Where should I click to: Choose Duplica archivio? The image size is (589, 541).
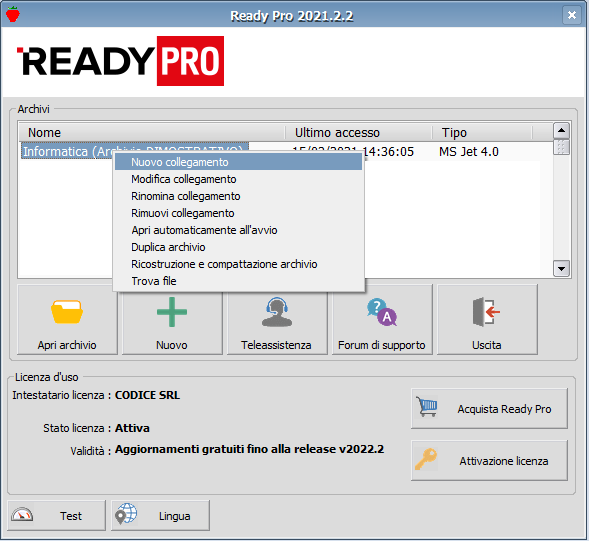click(239, 247)
